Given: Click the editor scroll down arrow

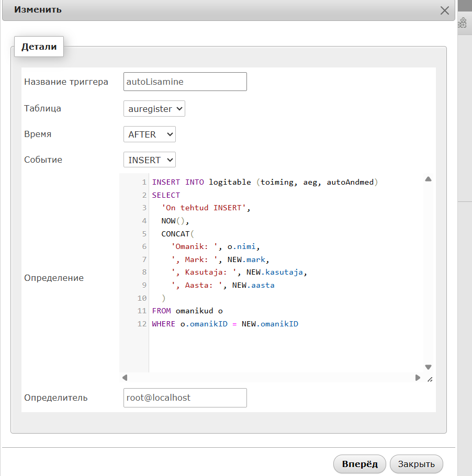Looking at the screenshot, I should coord(428,367).
